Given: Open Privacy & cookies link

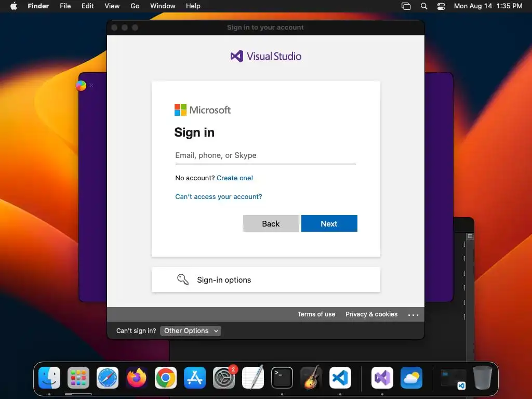Looking at the screenshot, I should [x=371, y=314].
